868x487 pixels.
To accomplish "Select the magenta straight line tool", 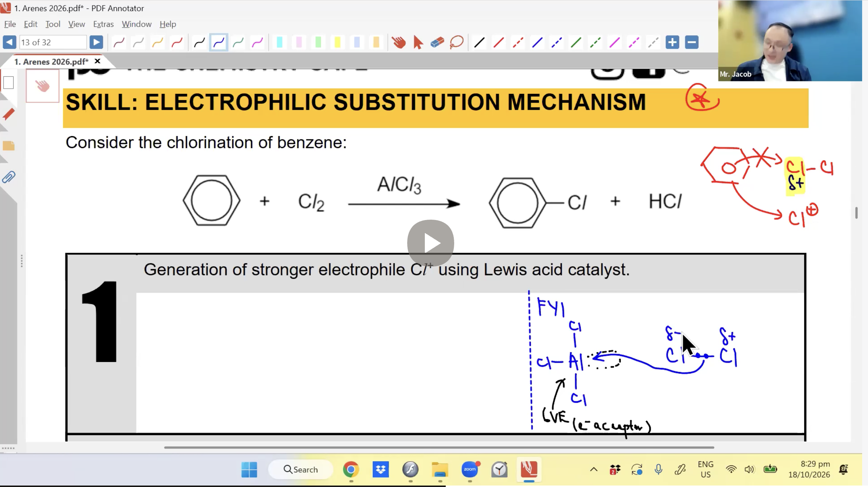I will (x=614, y=43).
